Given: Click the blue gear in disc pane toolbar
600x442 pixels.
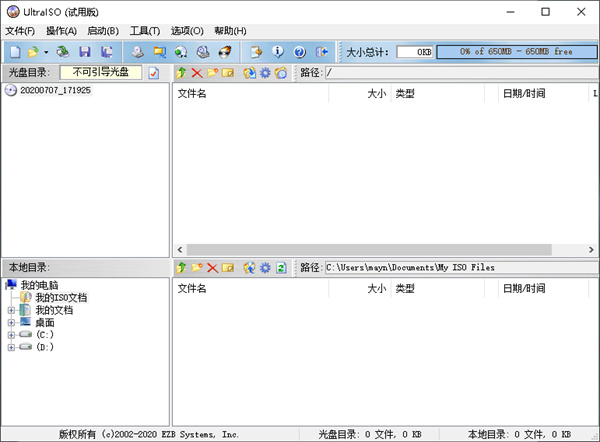Looking at the screenshot, I should click(265, 72).
